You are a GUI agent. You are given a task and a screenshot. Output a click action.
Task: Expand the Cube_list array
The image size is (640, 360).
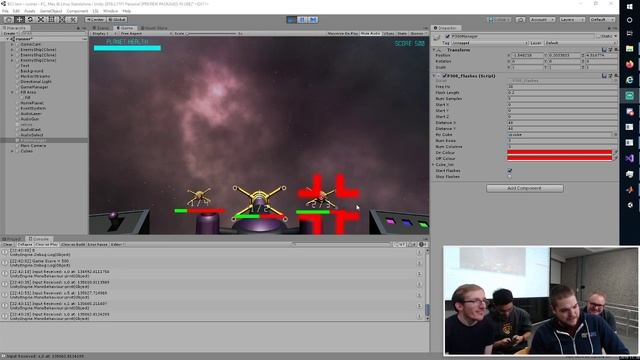433,164
